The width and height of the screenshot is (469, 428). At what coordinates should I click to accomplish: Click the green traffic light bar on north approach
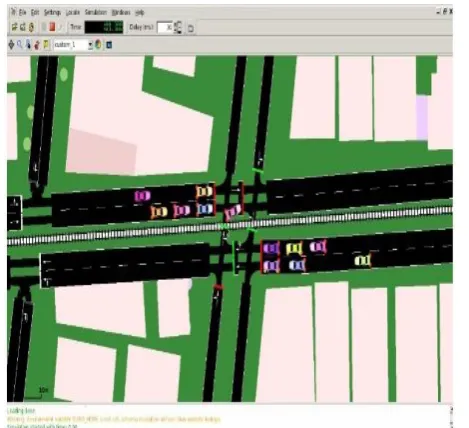click(257, 171)
